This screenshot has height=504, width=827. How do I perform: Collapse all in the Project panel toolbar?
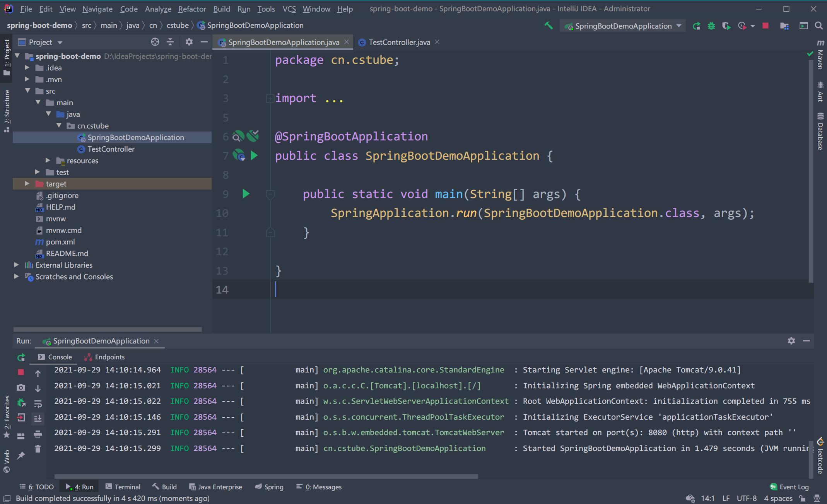pos(170,42)
